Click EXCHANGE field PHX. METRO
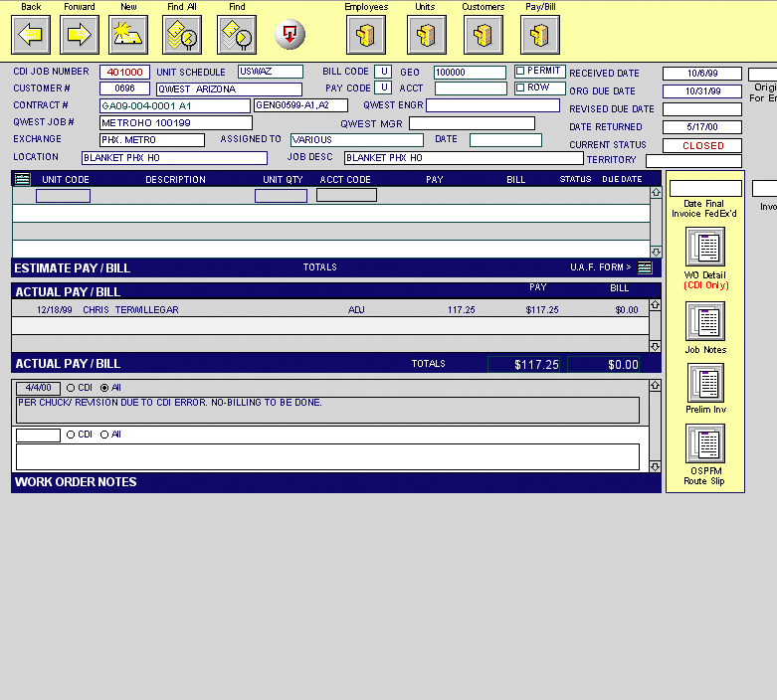The image size is (777, 700). (152, 140)
